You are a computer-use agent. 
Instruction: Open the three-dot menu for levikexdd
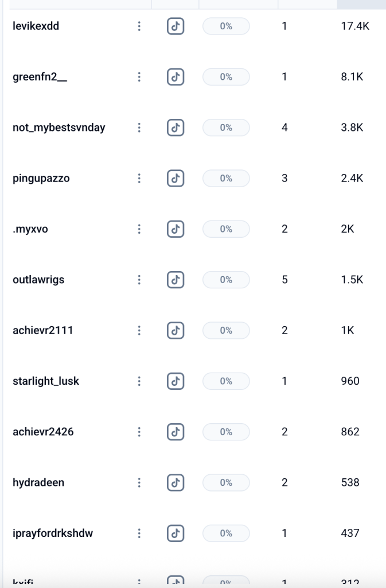coord(139,26)
